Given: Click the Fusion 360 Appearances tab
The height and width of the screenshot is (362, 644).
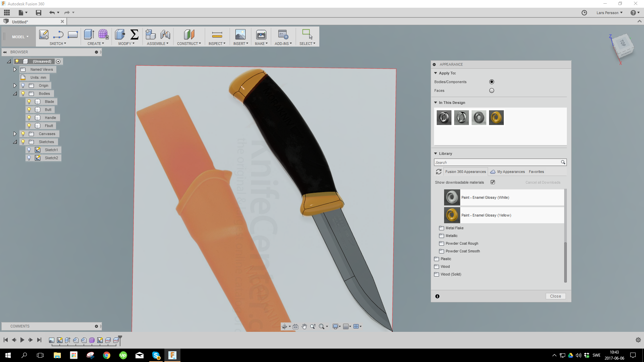Looking at the screenshot, I should coord(466,172).
